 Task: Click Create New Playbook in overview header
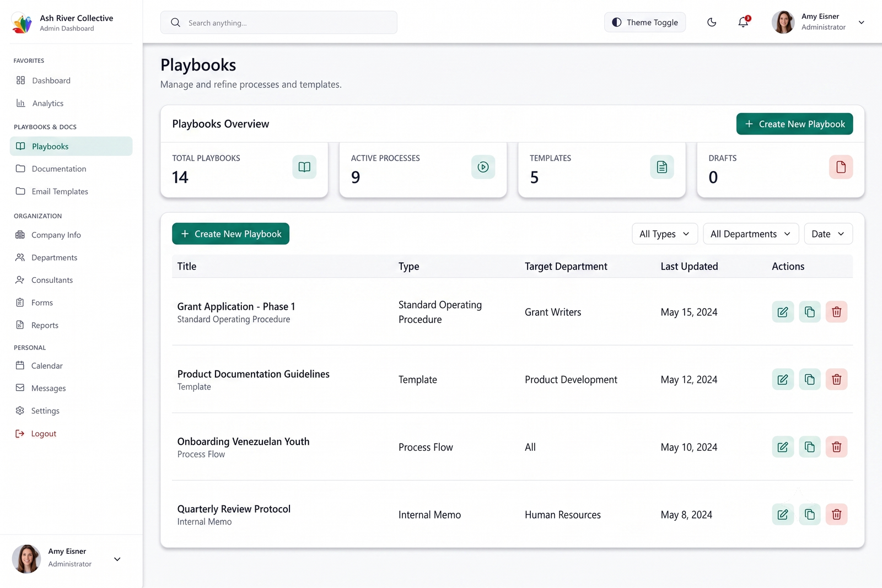(x=794, y=124)
